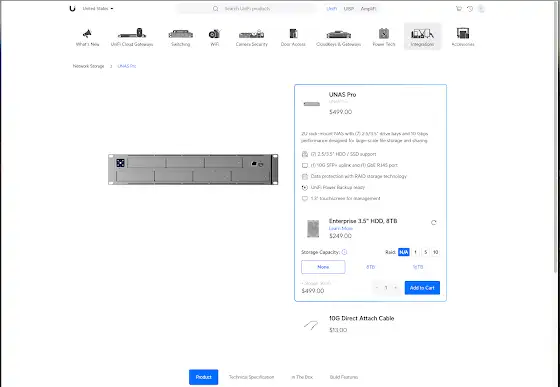
Task: Open the Integrations category
Action: pyautogui.click(x=422, y=37)
